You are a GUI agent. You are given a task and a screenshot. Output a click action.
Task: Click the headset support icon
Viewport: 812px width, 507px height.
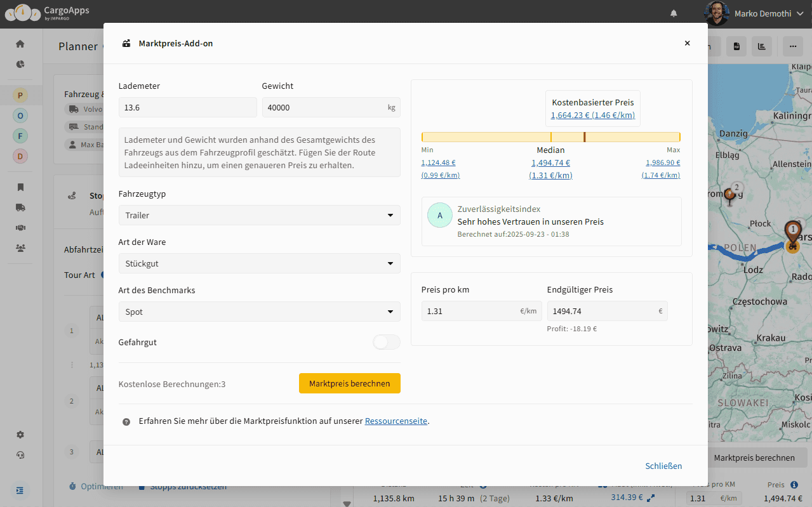tap(20, 455)
